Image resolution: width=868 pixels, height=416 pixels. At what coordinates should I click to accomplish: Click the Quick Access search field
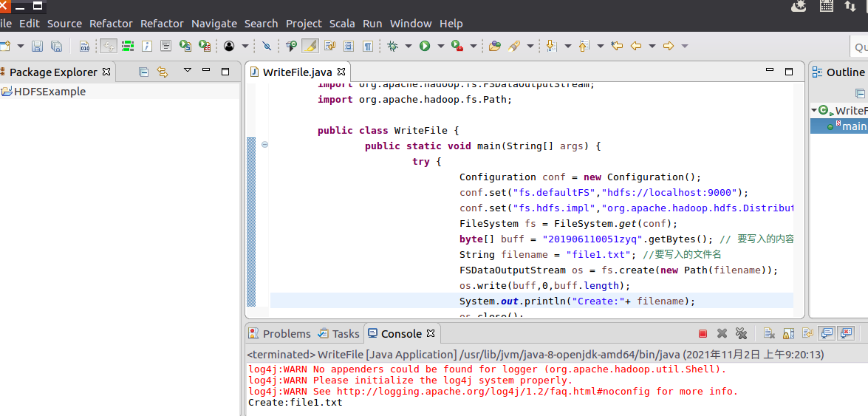click(860, 47)
